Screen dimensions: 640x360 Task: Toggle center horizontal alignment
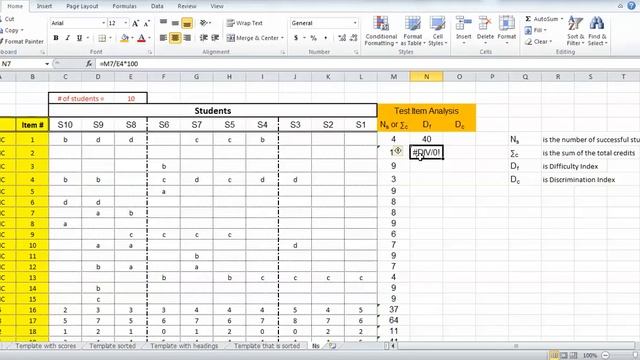(x=175, y=38)
